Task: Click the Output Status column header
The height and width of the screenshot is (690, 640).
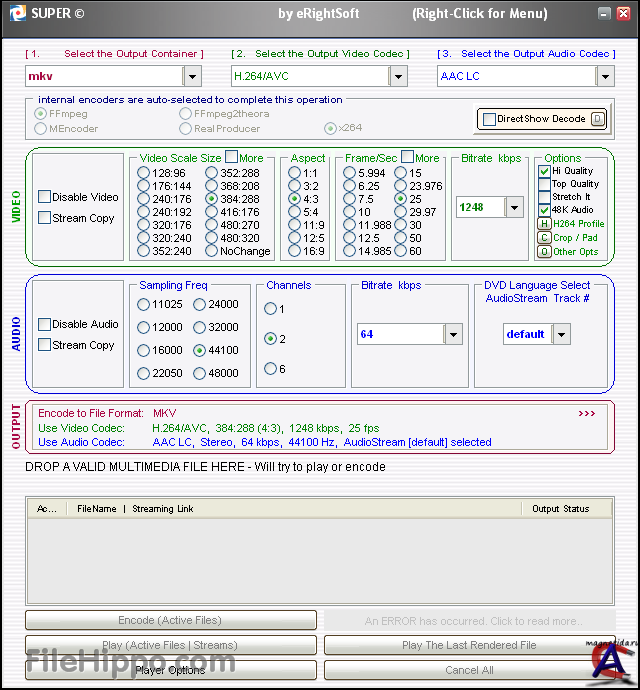Action: point(560,509)
